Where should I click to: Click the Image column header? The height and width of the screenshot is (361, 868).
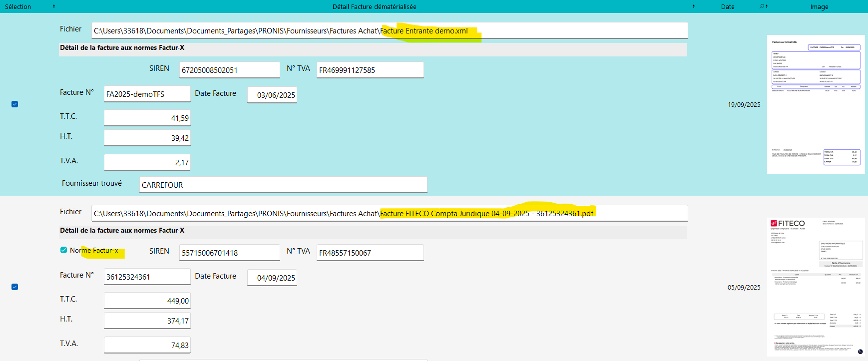click(x=819, y=6)
